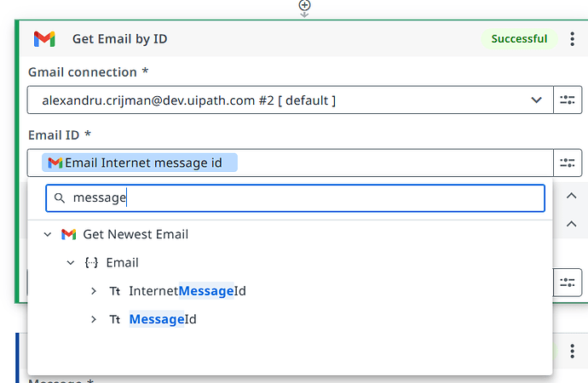The image size is (588, 383).
Task: Select InternetMessageId from the variable list
Action: 187,291
